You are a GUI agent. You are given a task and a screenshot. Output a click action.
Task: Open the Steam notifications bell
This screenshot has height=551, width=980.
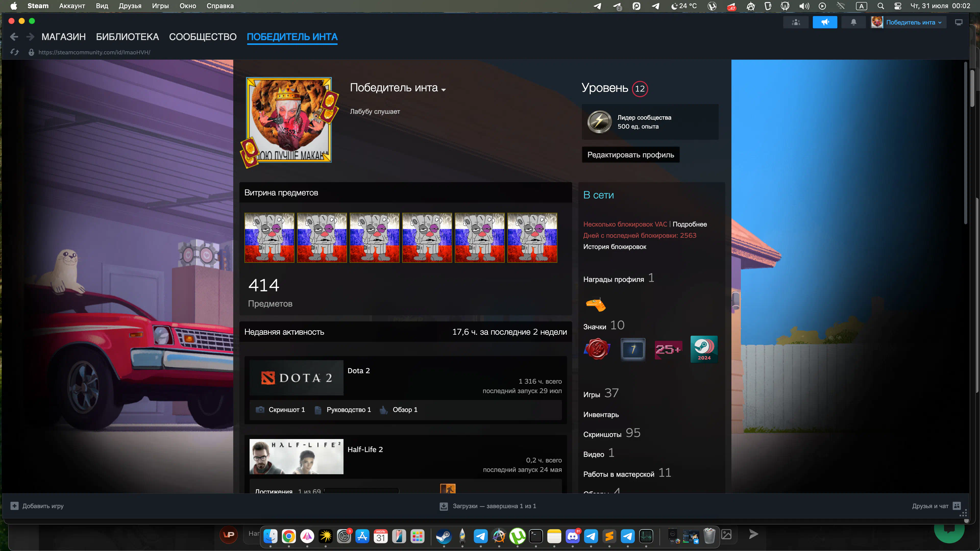coord(853,22)
